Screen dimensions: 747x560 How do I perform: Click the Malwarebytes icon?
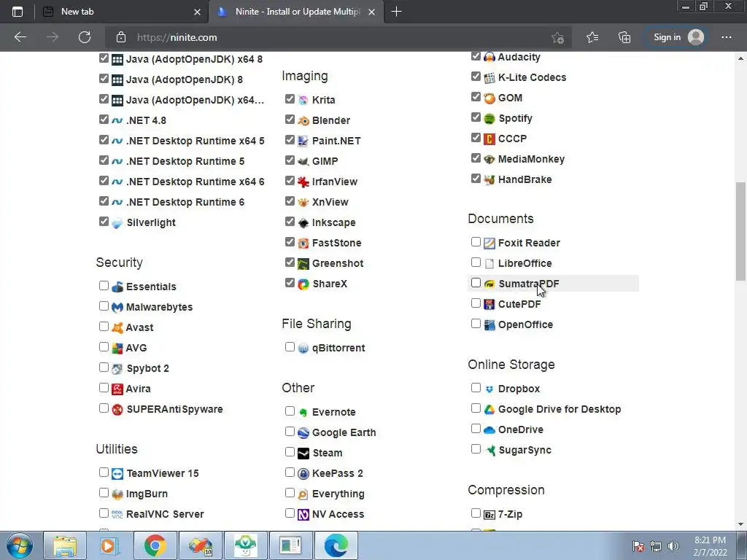[x=117, y=308]
